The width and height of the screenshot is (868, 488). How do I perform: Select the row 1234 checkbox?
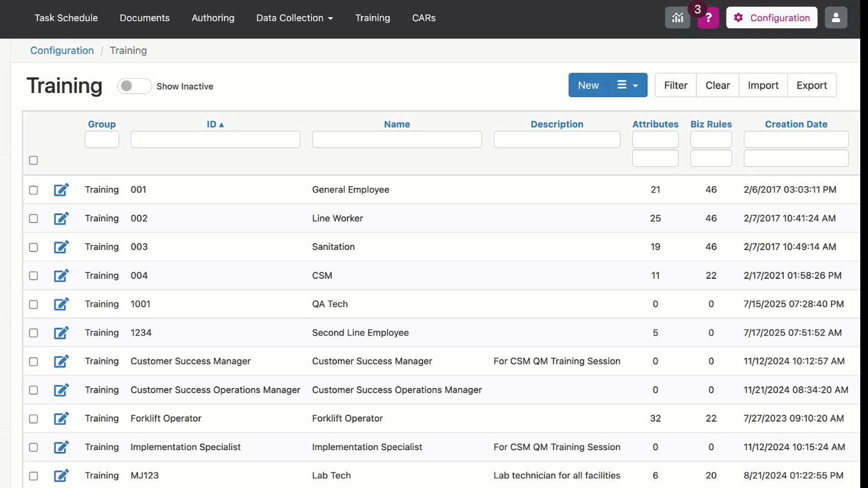click(x=34, y=333)
